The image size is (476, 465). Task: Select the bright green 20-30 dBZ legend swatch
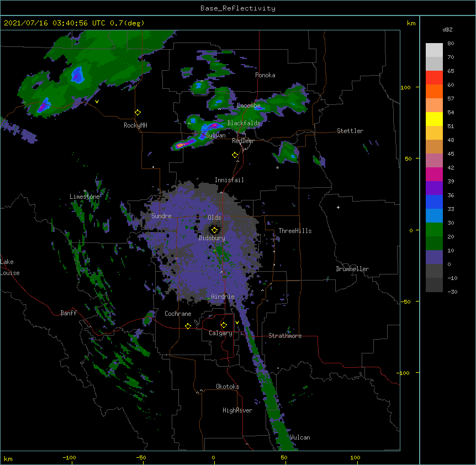[x=434, y=230]
